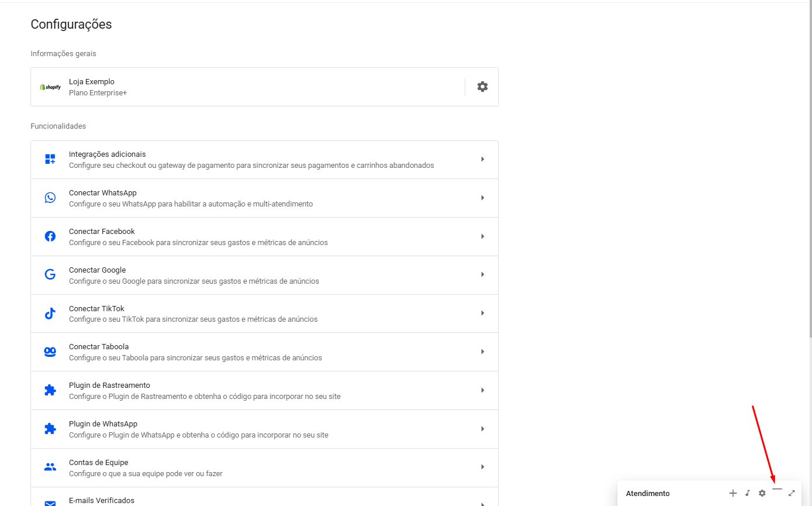Click the page vertical scrollbar

tap(810, 175)
